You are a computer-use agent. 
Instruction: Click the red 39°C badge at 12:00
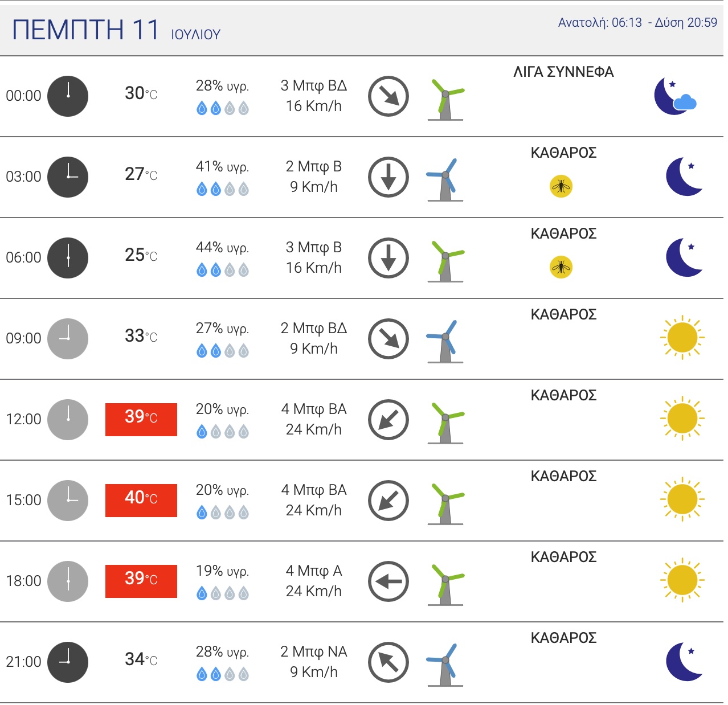[141, 420]
